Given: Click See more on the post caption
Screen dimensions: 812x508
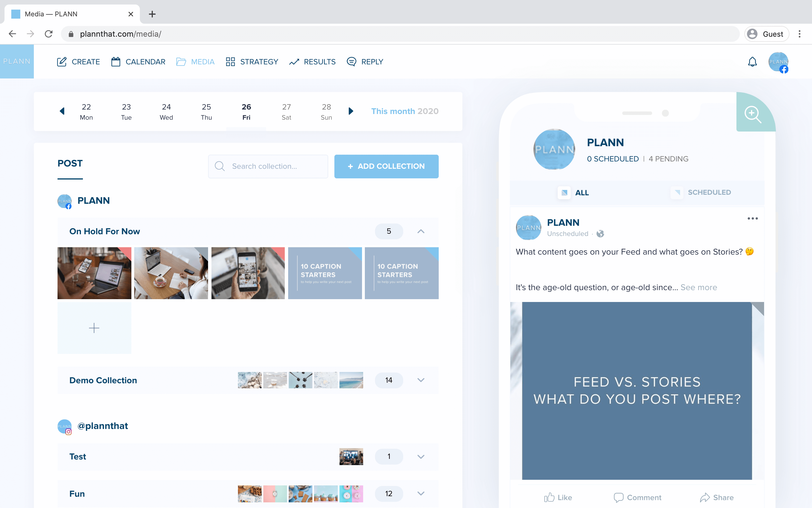Looking at the screenshot, I should pyautogui.click(x=699, y=287).
